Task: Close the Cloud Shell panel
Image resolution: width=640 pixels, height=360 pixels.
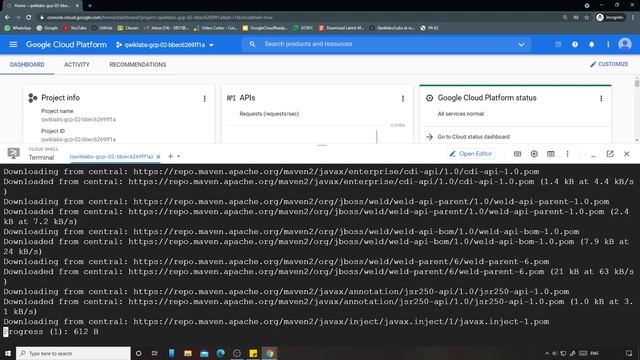Action: click(x=627, y=154)
